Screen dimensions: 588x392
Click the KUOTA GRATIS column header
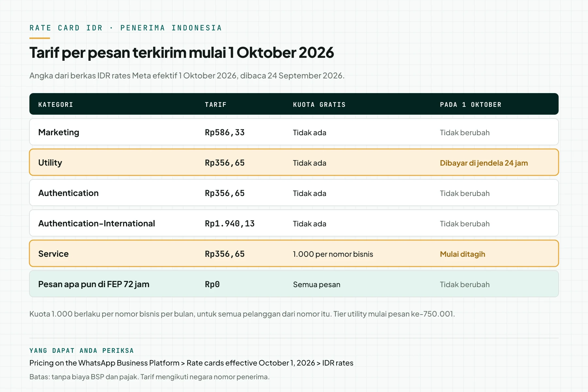(319, 105)
